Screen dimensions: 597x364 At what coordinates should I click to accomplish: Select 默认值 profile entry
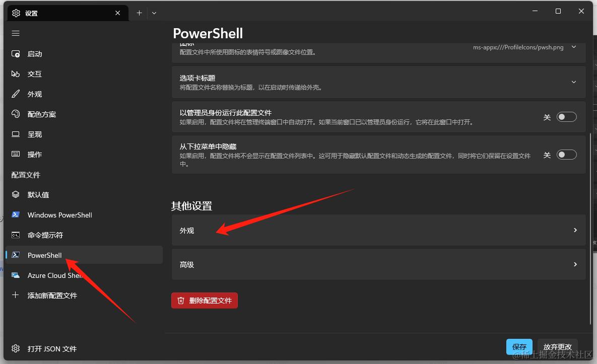tap(84, 195)
